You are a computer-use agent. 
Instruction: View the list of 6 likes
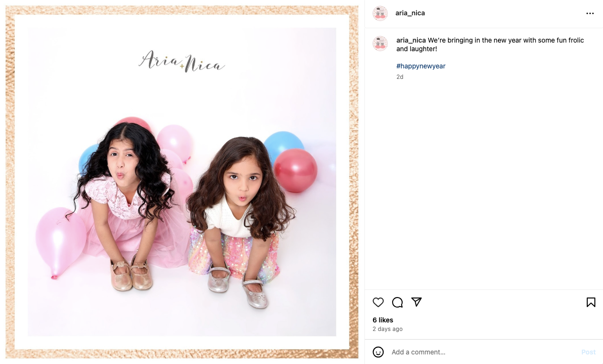pyautogui.click(x=383, y=320)
